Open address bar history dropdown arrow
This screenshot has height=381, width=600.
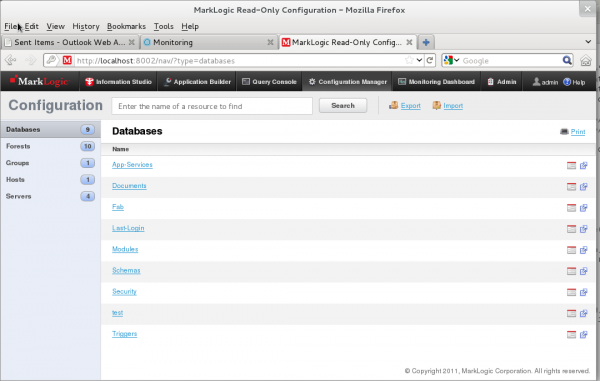[x=419, y=60]
